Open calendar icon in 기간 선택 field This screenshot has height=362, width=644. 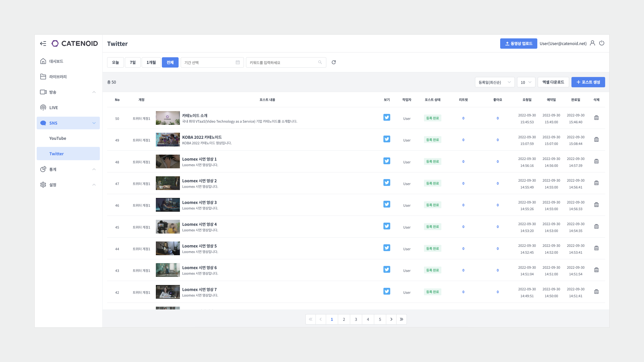point(237,62)
